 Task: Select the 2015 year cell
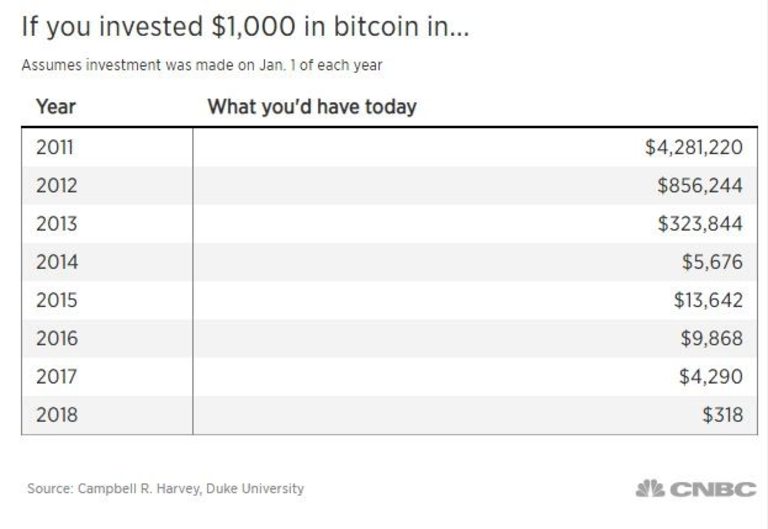coord(56,300)
